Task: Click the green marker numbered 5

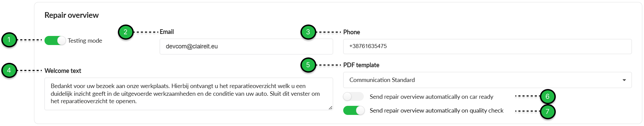Action: point(308,65)
